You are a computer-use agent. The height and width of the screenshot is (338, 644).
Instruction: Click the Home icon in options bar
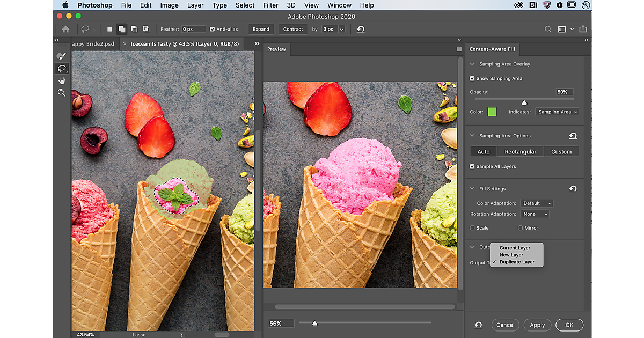[65, 29]
